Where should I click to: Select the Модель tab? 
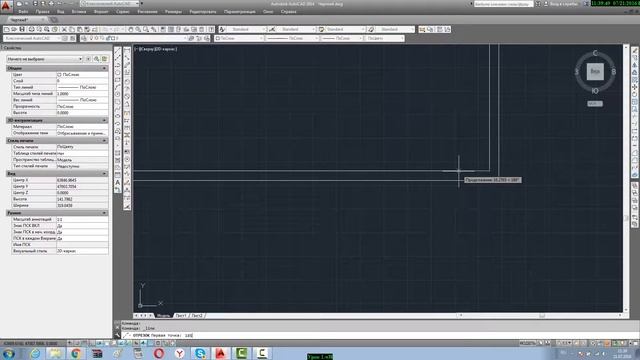coord(163,316)
